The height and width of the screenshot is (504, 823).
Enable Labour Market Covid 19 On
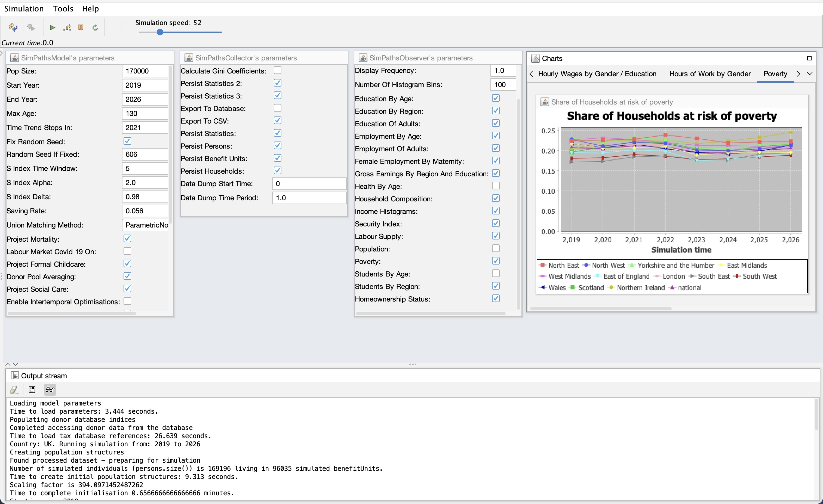(x=127, y=251)
